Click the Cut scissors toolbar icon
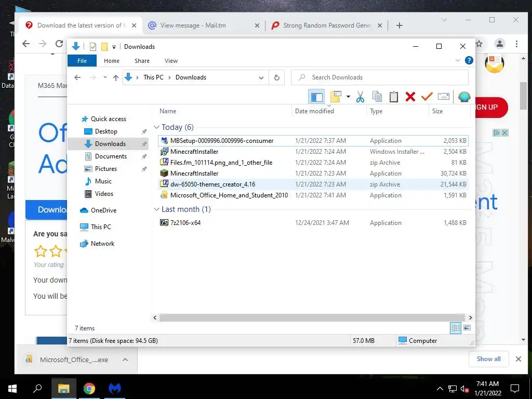The width and height of the screenshot is (532, 399). point(360,97)
